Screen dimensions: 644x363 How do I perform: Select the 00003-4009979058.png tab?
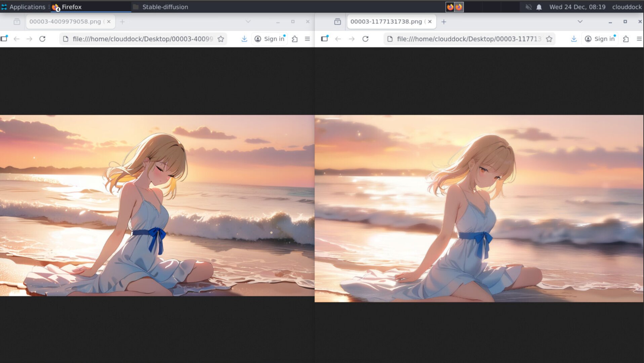(x=65, y=22)
